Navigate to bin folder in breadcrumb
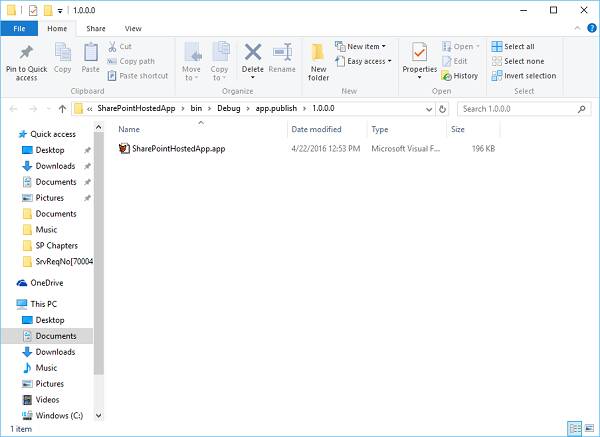Screen dimensions: 600x437 [x=196, y=108]
